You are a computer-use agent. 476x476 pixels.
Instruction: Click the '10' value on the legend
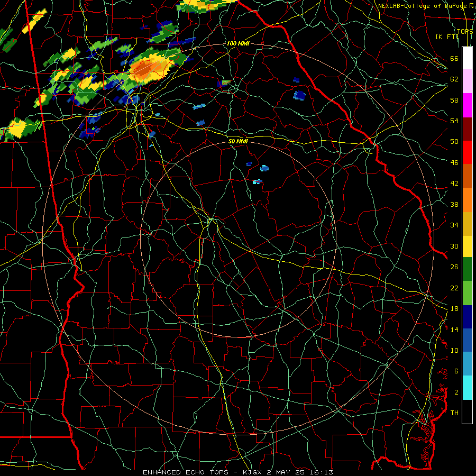454,350
